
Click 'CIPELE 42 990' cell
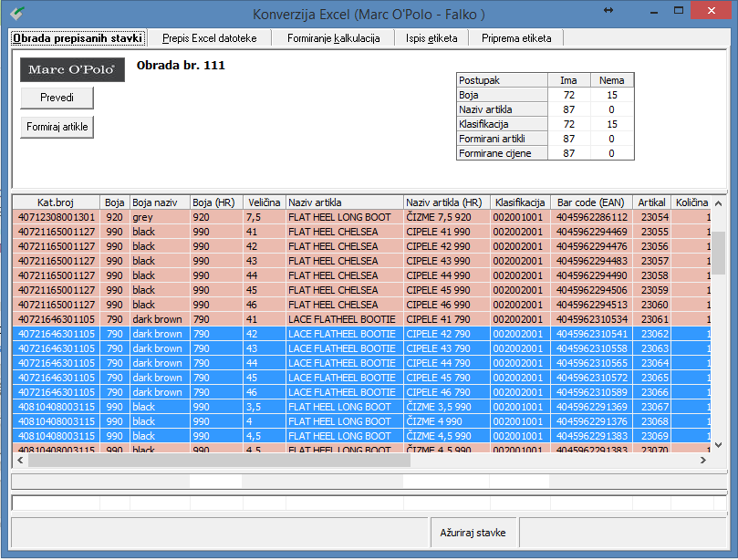447,246
